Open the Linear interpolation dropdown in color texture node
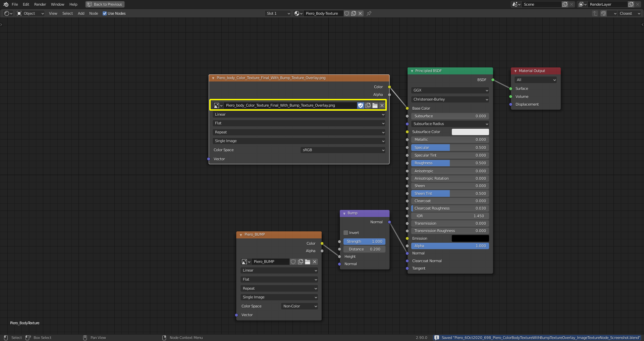This screenshot has height=341, width=644. (299, 114)
